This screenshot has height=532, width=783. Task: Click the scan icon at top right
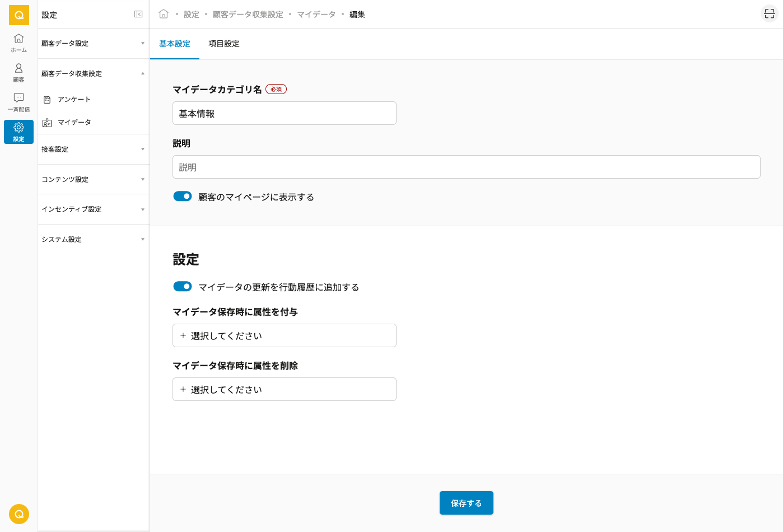pyautogui.click(x=770, y=14)
